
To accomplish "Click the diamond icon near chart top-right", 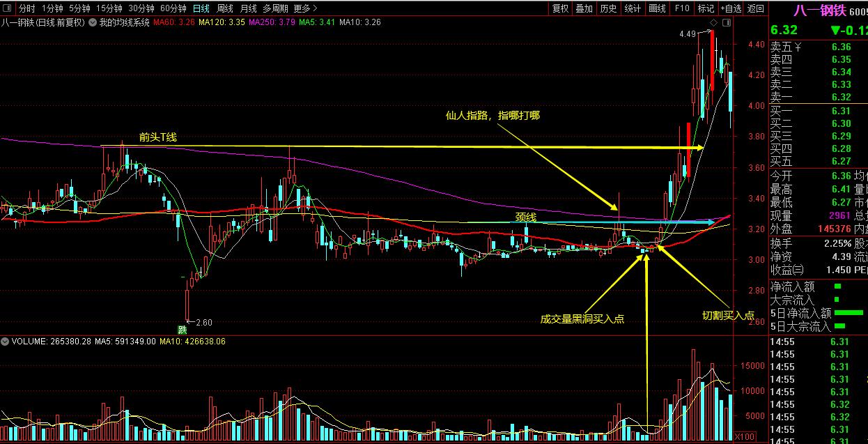I will pyautogui.click(x=713, y=22).
